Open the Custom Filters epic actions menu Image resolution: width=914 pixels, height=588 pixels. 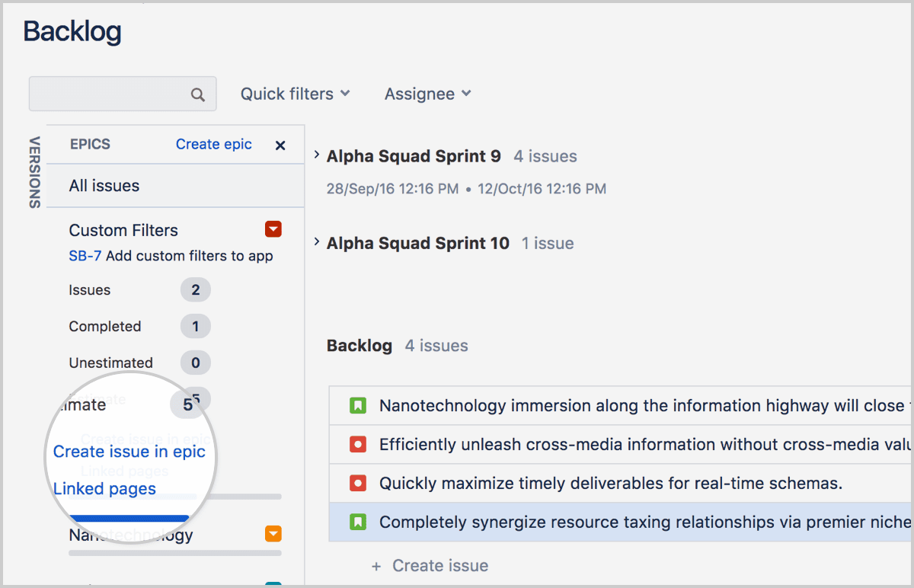[273, 229]
